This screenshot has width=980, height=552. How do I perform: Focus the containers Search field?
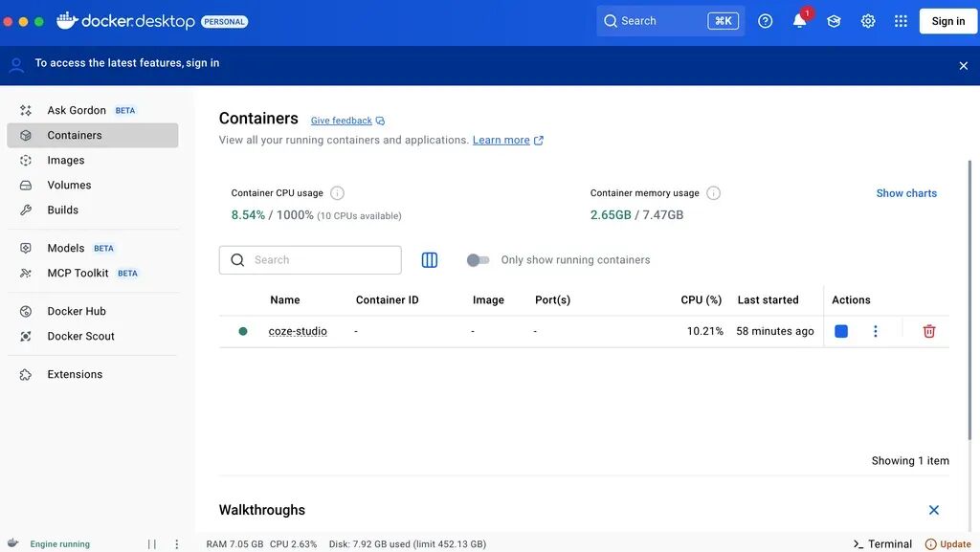tap(310, 260)
